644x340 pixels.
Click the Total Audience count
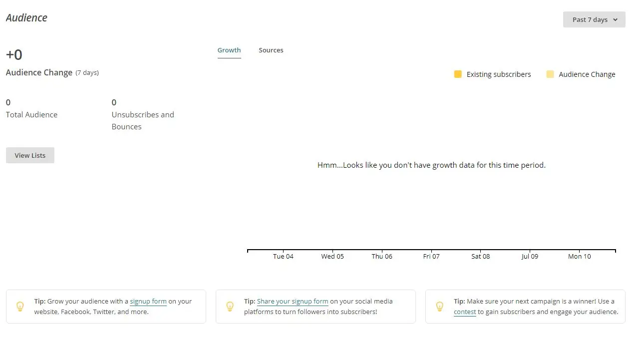[x=8, y=102]
